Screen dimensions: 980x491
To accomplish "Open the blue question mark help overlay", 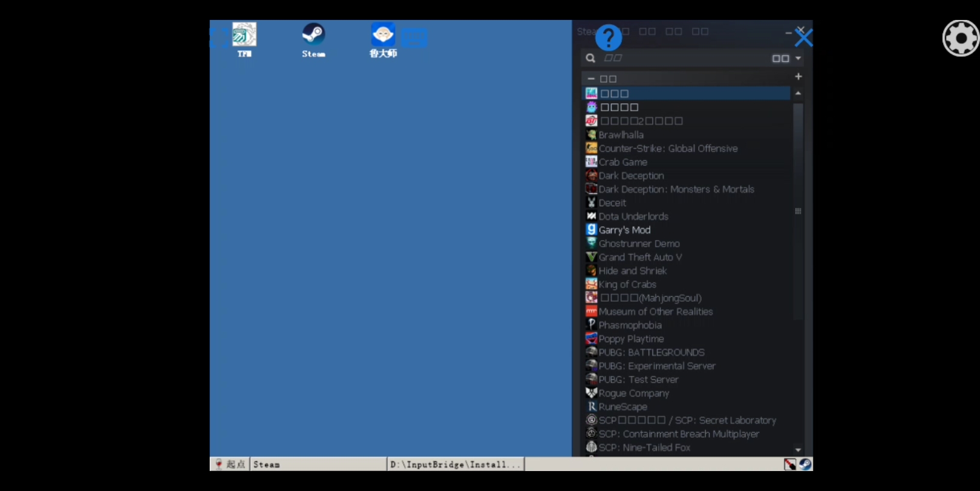I will coord(609,38).
